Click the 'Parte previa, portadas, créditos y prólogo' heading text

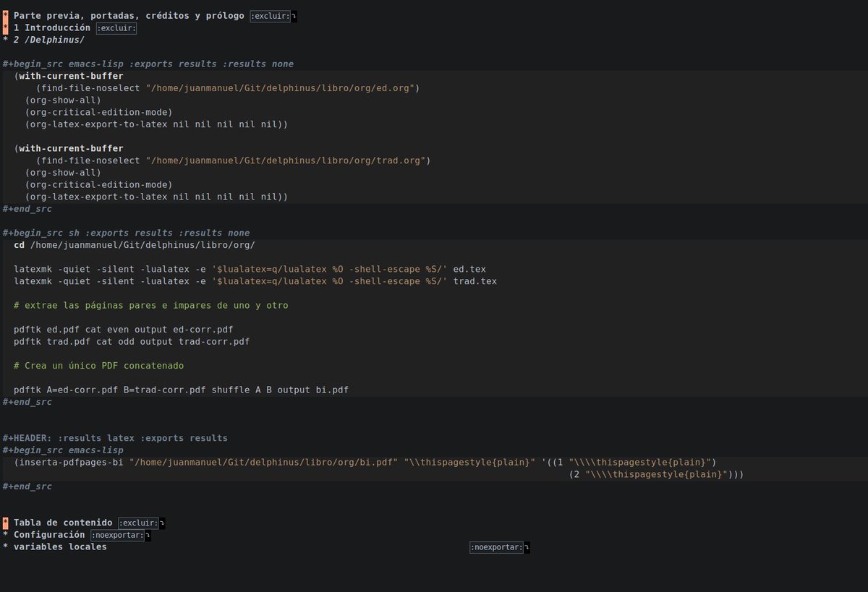[x=129, y=16]
